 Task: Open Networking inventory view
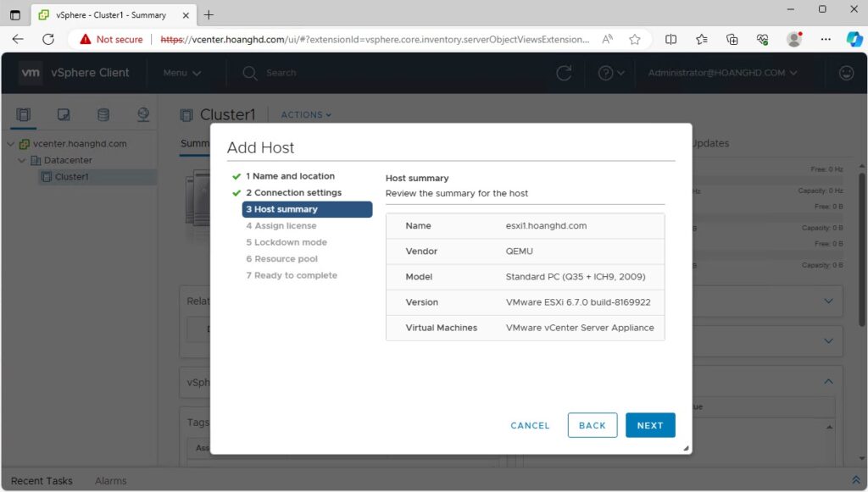tap(142, 114)
